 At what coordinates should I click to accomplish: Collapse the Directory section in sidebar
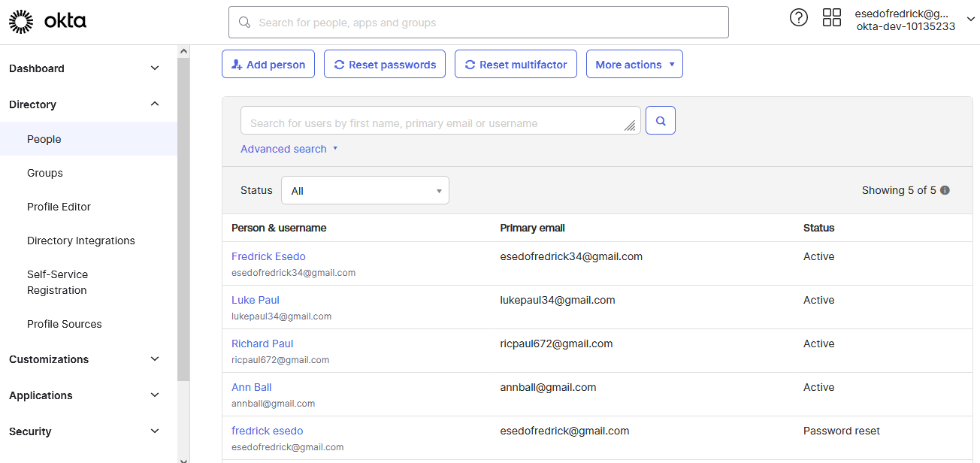pos(154,104)
